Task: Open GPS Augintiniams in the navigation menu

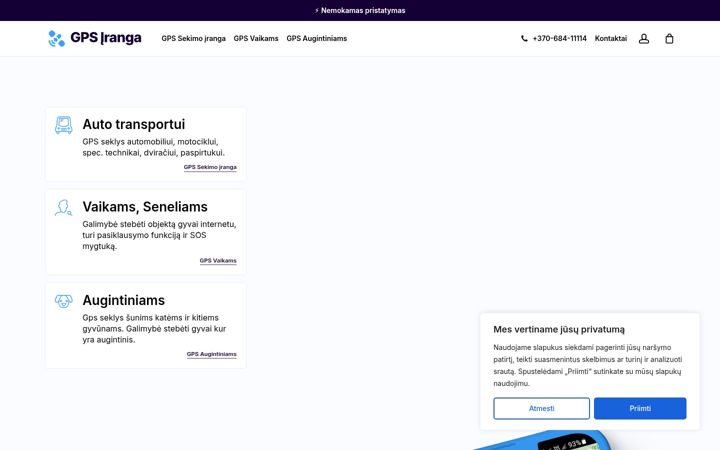Action: click(x=317, y=39)
